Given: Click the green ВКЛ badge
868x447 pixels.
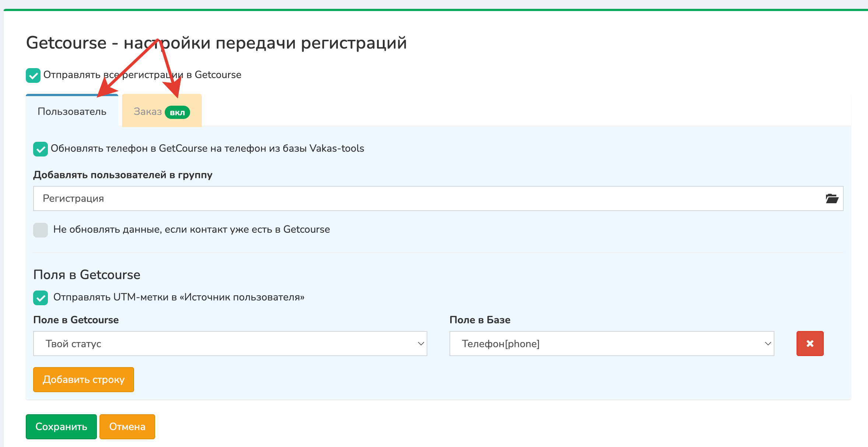Looking at the screenshot, I should tap(177, 112).
